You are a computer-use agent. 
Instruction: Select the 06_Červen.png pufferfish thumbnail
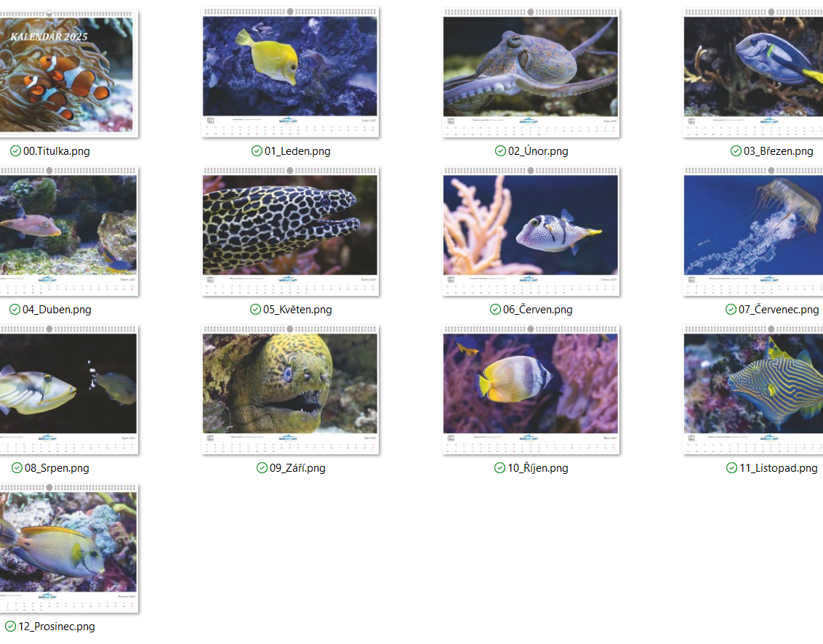point(531,231)
